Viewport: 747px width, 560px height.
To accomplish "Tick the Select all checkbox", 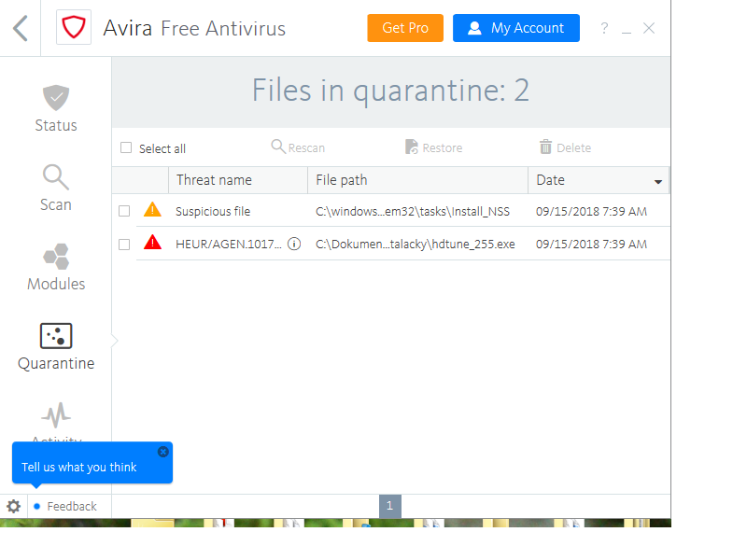I will tap(126, 147).
